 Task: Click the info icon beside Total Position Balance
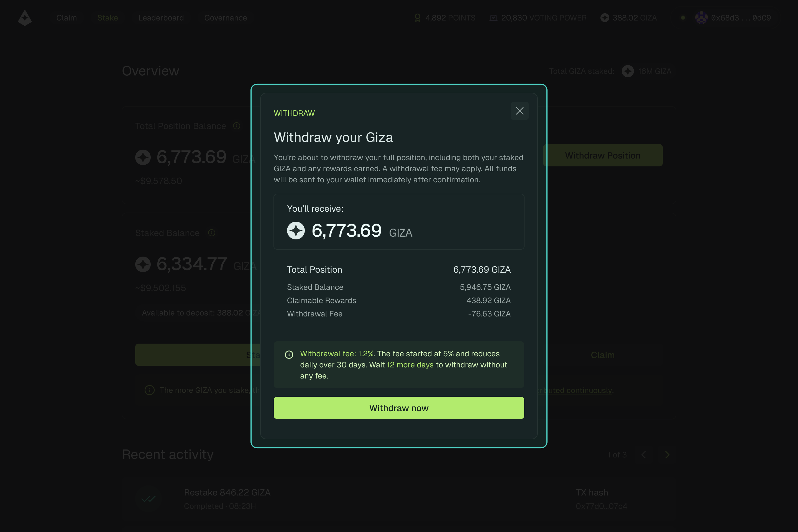coord(237,126)
